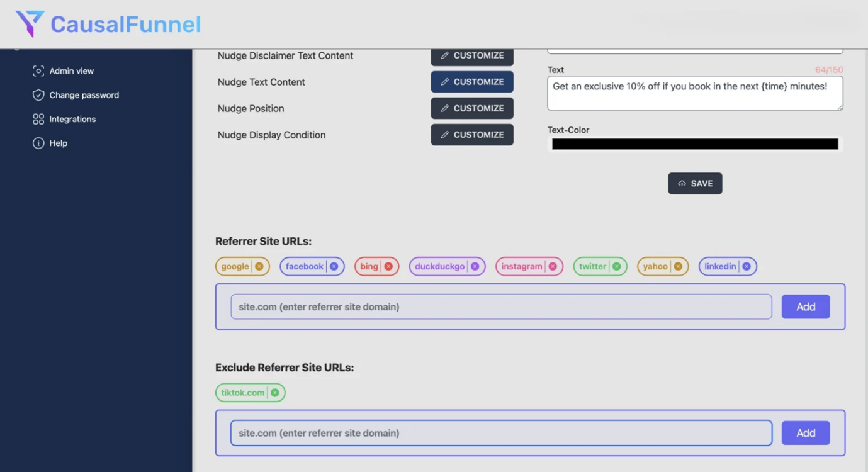
Task: Click the google tag label
Action: point(235,266)
